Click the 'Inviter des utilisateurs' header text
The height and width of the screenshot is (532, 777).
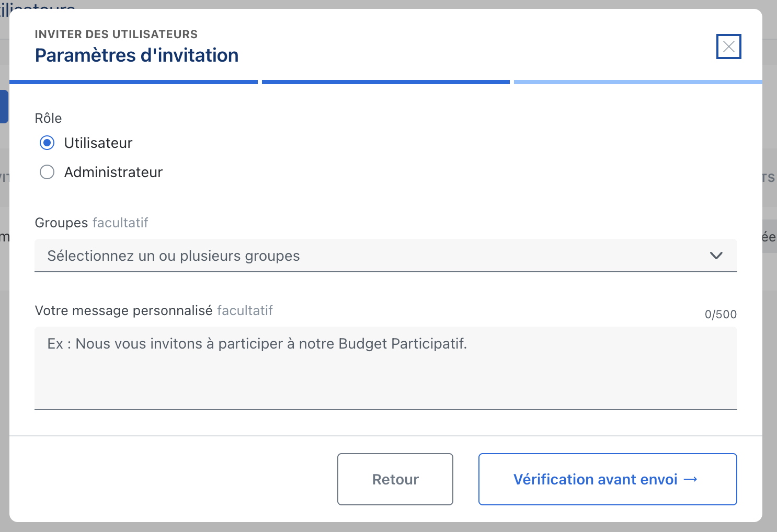click(116, 34)
